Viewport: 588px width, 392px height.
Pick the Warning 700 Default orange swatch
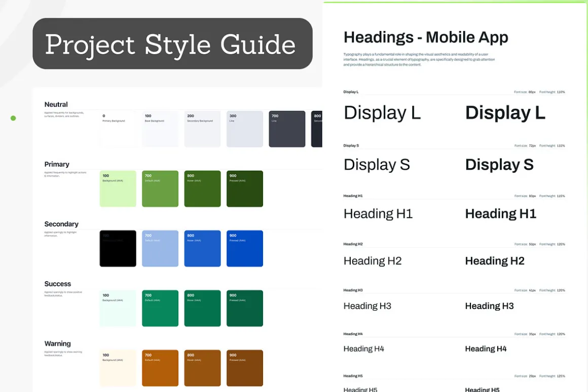[x=160, y=368]
